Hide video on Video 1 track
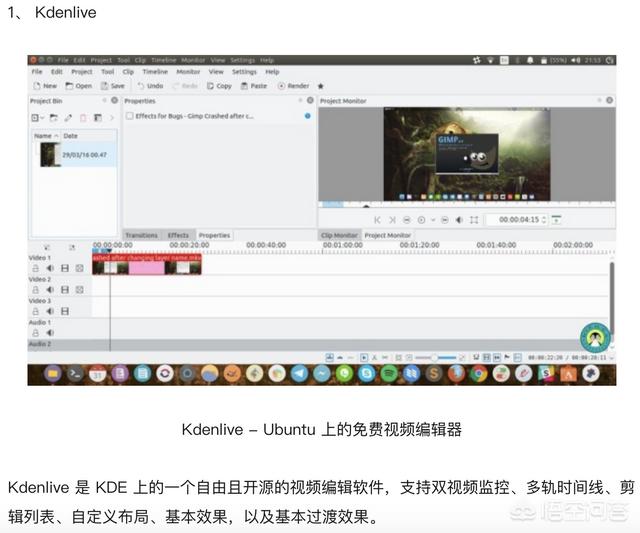 click(65, 268)
